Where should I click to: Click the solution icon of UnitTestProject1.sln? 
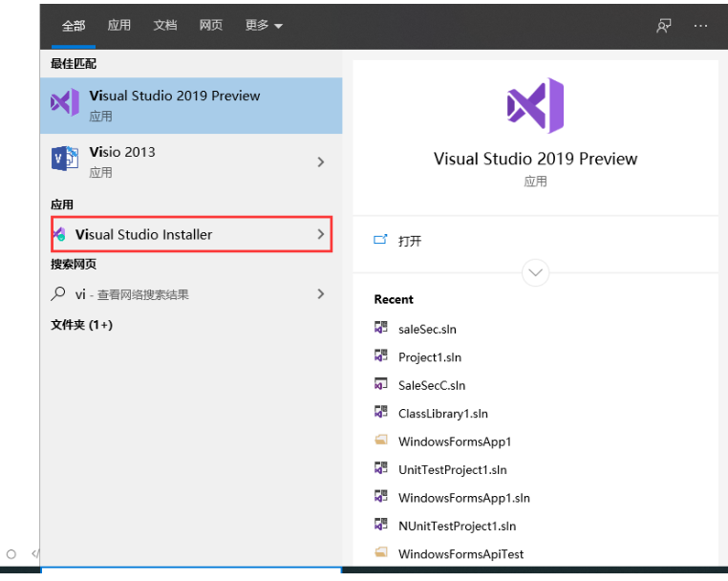[x=380, y=467]
